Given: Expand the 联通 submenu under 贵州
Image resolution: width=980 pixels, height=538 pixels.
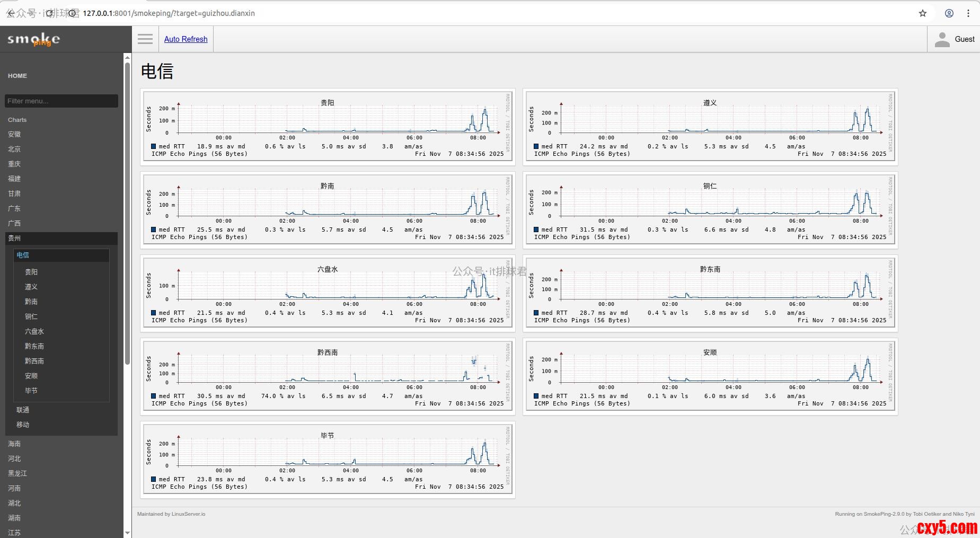Looking at the screenshot, I should [23, 410].
